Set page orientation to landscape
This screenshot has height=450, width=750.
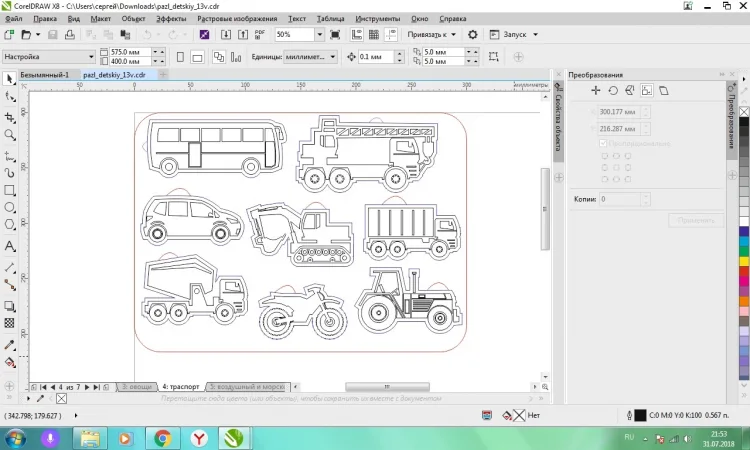pos(197,57)
